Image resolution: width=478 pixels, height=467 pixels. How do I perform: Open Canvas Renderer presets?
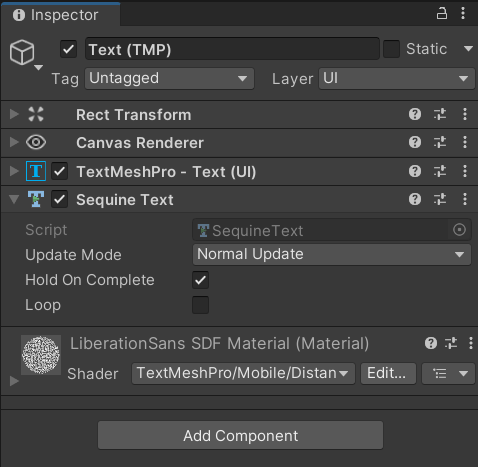440,142
